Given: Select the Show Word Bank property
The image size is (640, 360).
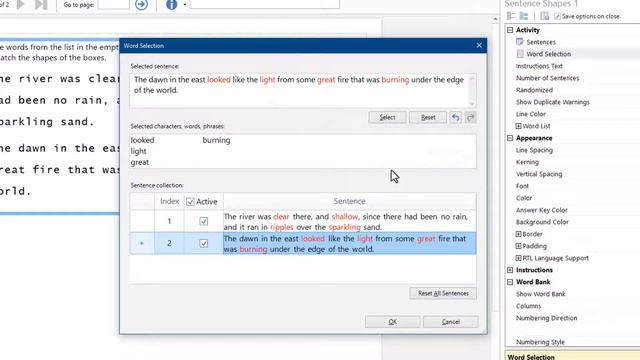Looking at the screenshot, I should (540, 294).
